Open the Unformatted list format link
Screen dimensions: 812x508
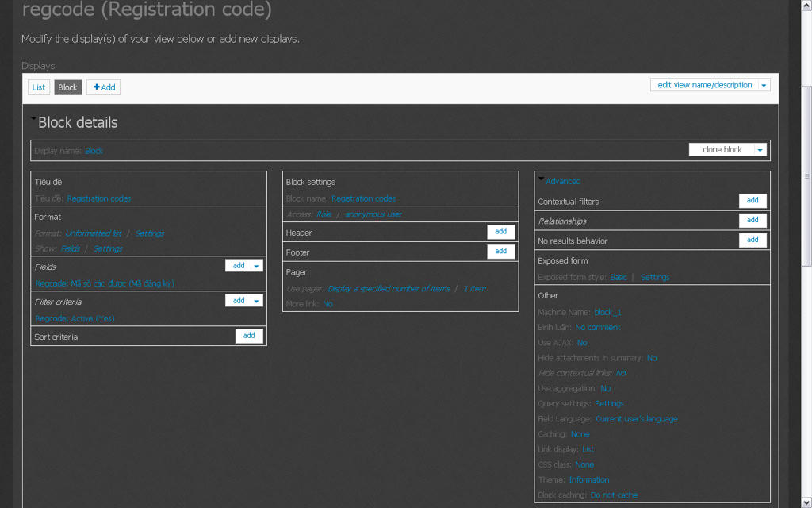[93, 233]
